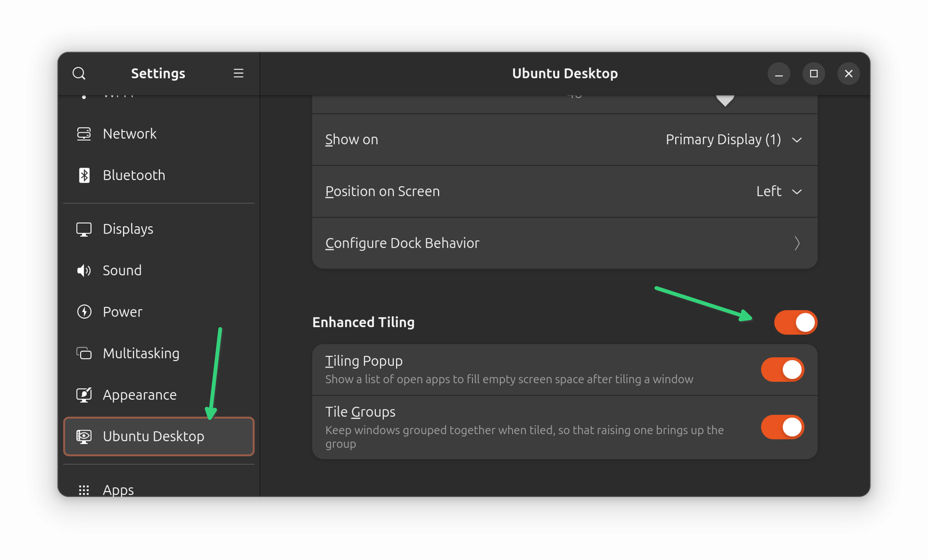This screenshot has width=928, height=560.
Task: Click the Configure Dock Behavior label
Action: coord(402,243)
